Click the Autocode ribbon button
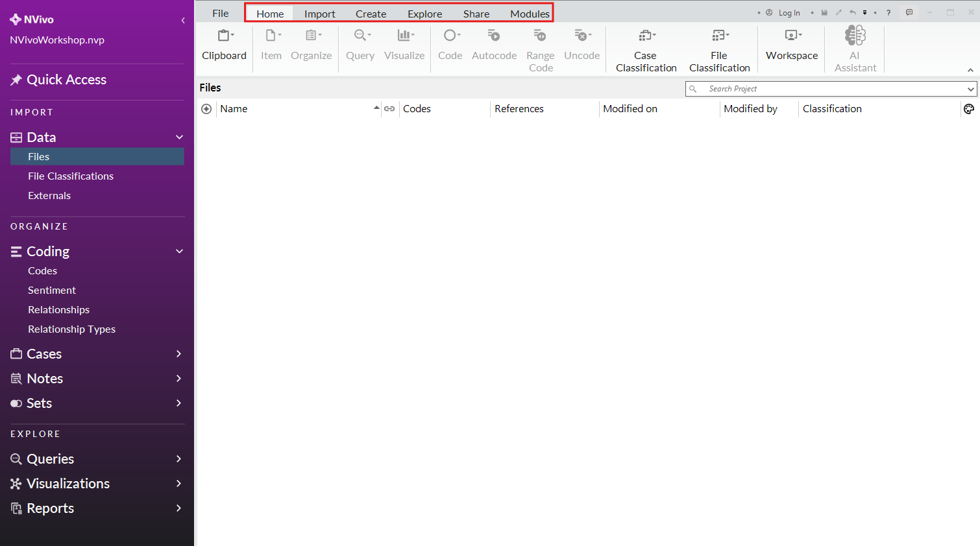The width and height of the screenshot is (980, 546). (494, 45)
